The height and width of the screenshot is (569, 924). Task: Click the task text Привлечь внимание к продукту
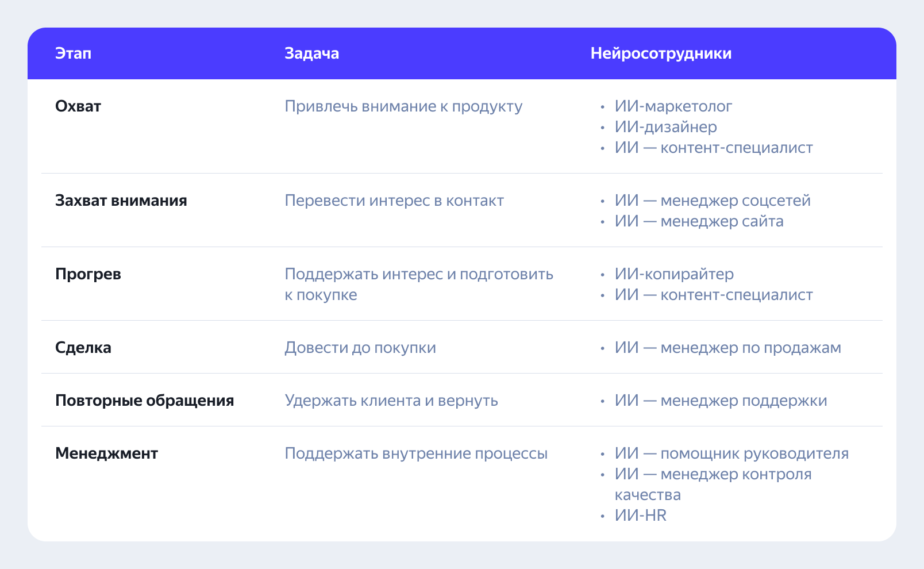pos(403,106)
